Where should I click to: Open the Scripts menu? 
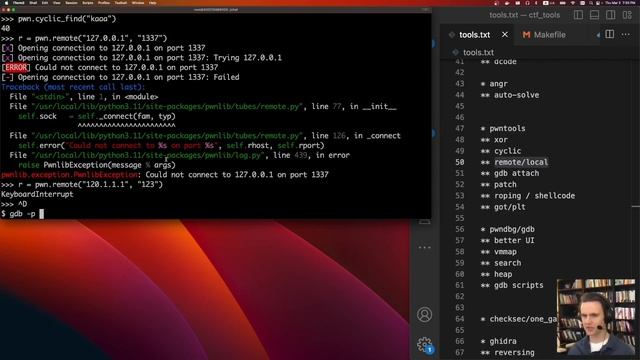point(88,3)
